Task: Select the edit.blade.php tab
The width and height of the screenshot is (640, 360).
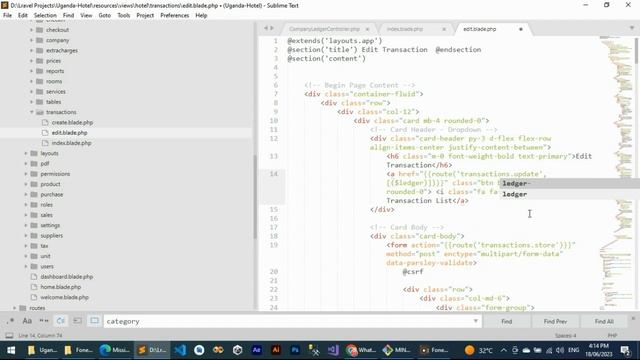Action: pos(480,29)
